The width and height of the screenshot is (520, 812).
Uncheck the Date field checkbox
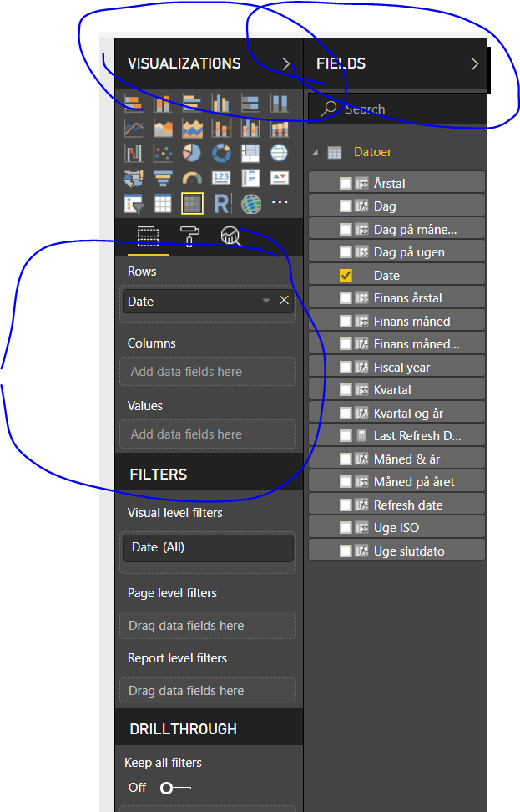pos(346,276)
